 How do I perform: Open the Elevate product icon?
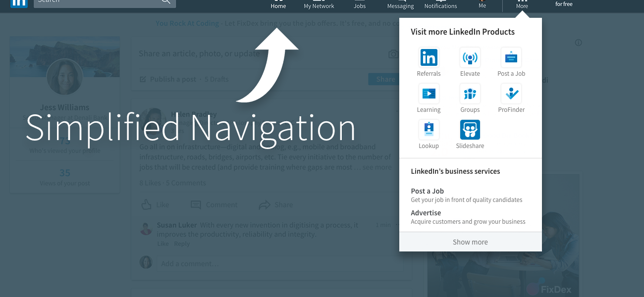click(470, 57)
